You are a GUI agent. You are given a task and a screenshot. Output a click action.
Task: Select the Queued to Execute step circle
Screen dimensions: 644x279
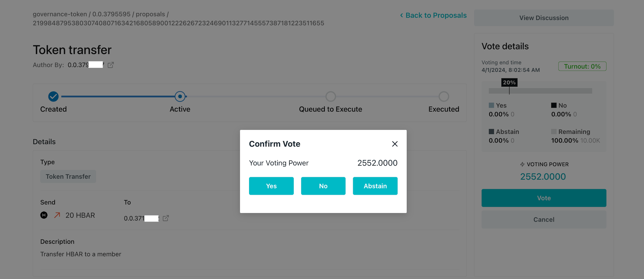[x=331, y=97]
